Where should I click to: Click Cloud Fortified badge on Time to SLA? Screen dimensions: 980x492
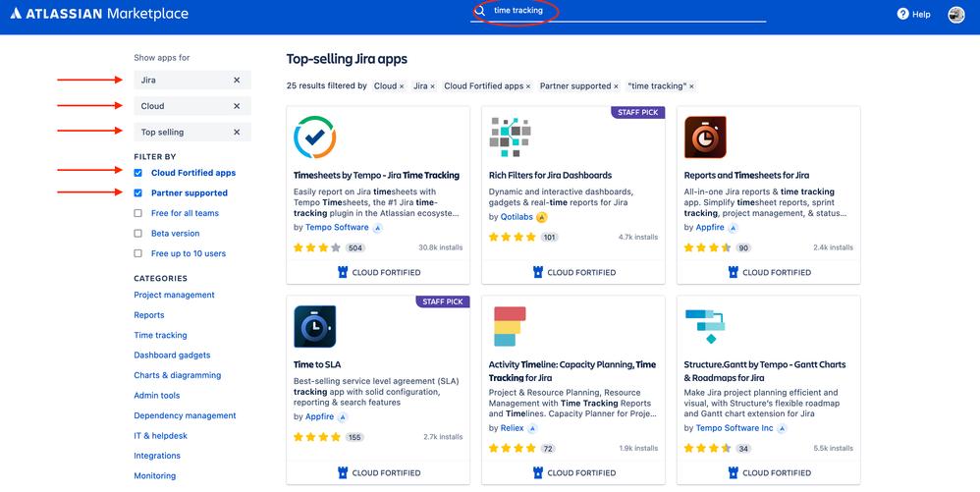pos(379,473)
